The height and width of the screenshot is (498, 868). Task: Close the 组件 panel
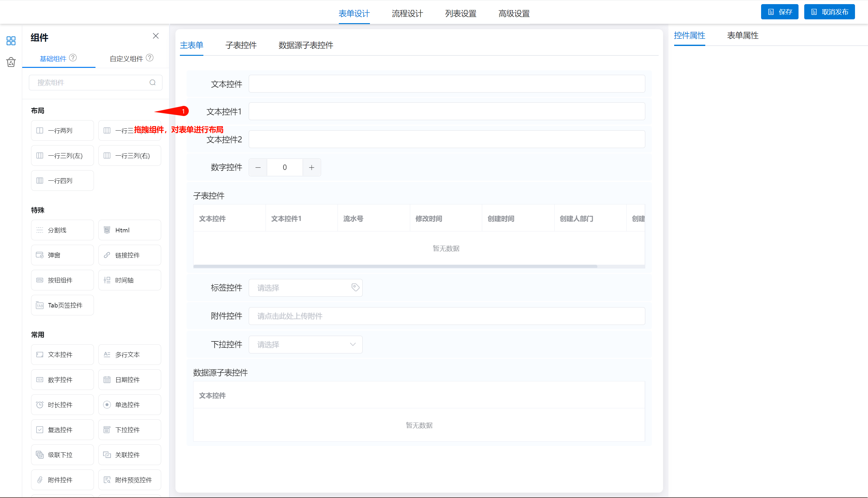156,36
